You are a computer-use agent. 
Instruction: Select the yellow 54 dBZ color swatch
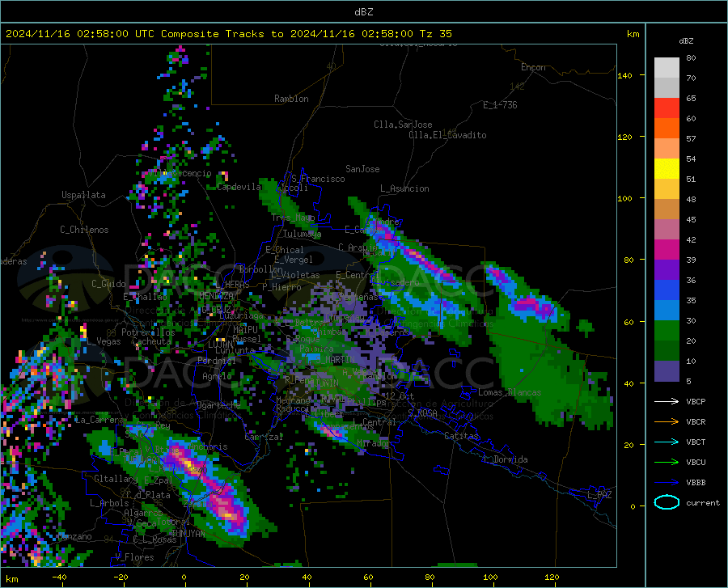point(667,168)
